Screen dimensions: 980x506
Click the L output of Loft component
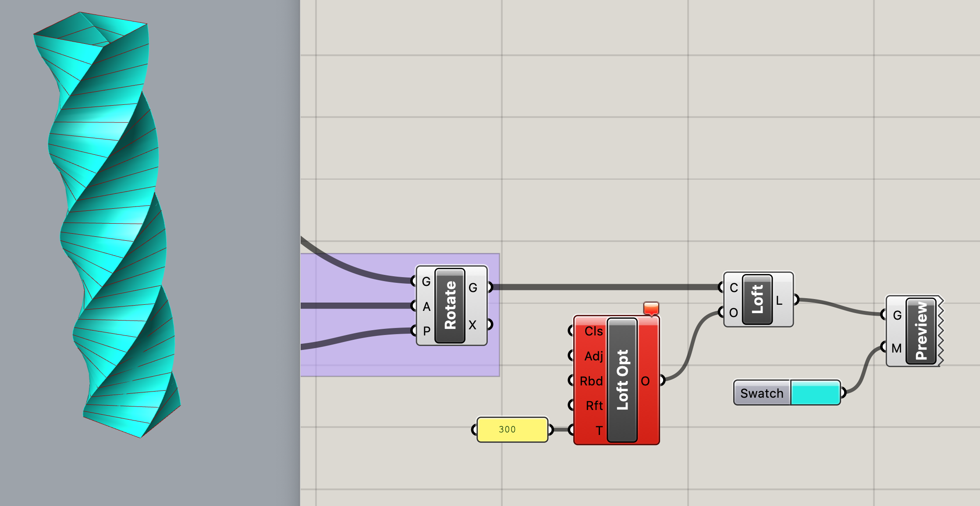tap(779, 300)
